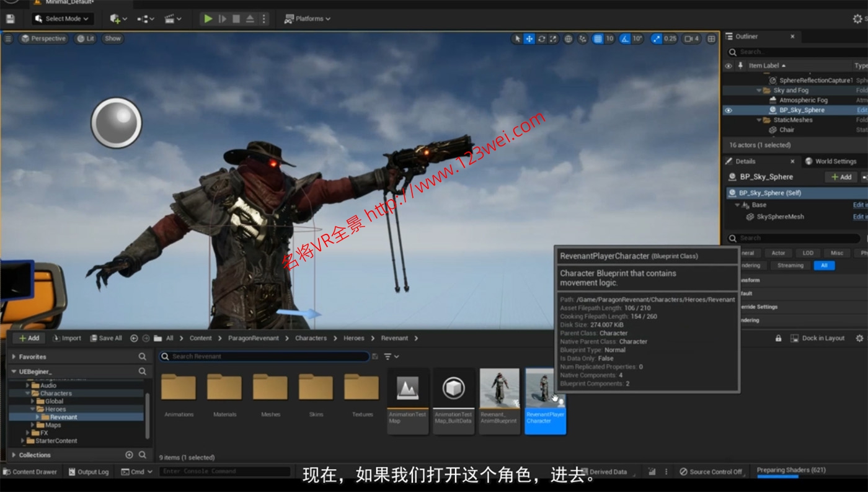Click the Blueprints icon in top toolbar

(144, 19)
